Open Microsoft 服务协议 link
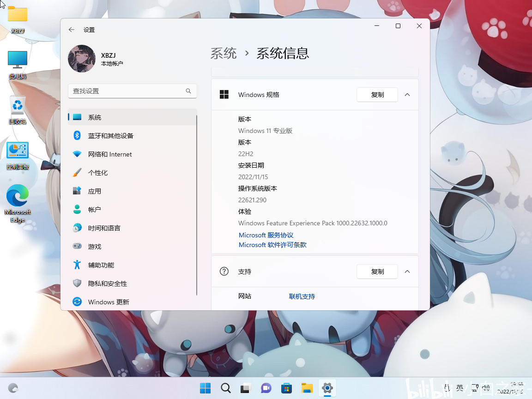The width and height of the screenshot is (532, 399). click(266, 235)
